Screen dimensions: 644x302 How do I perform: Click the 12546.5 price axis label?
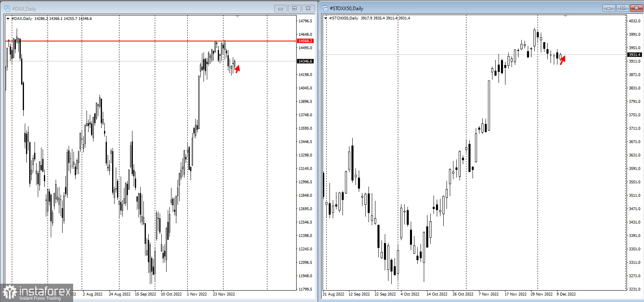click(306, 222)
